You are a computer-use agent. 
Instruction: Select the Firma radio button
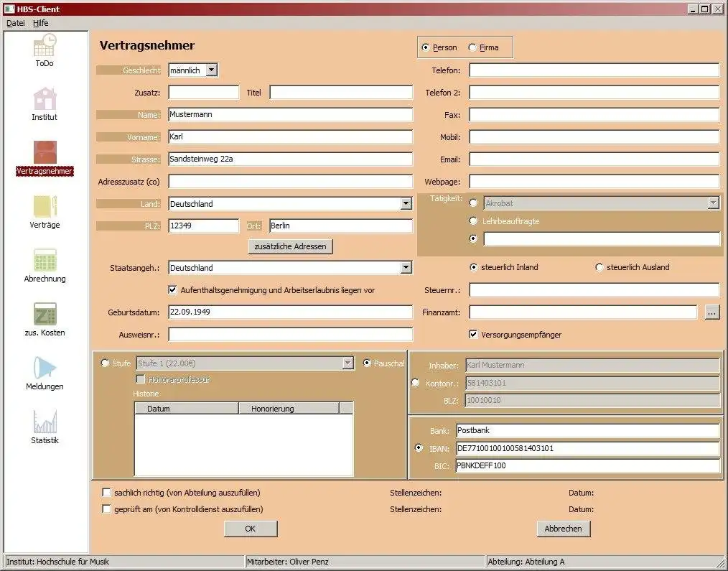click(x=472, y=47)
